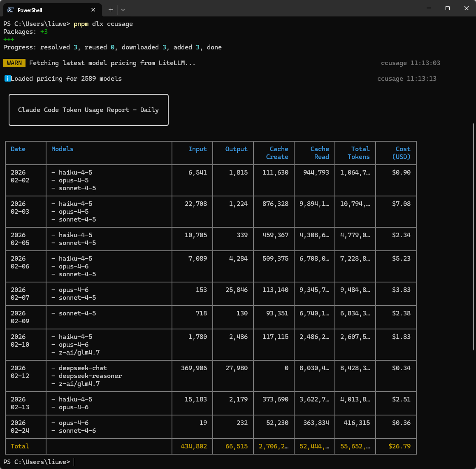Maximize the terminal window

click(448, 8)
